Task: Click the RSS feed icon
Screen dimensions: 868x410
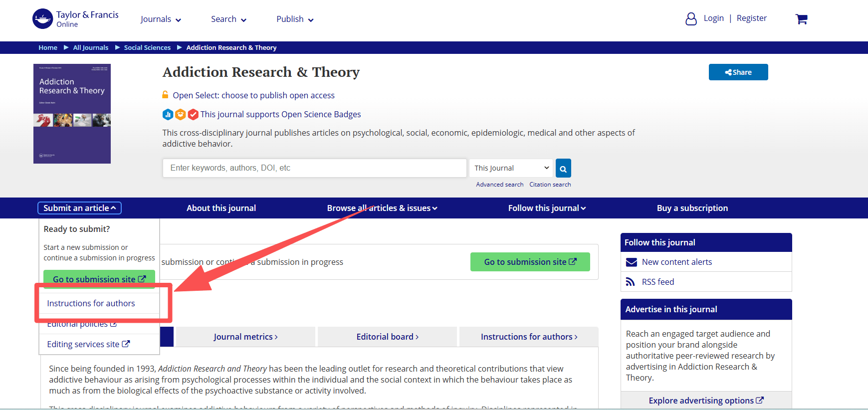Action: (631, 282)
